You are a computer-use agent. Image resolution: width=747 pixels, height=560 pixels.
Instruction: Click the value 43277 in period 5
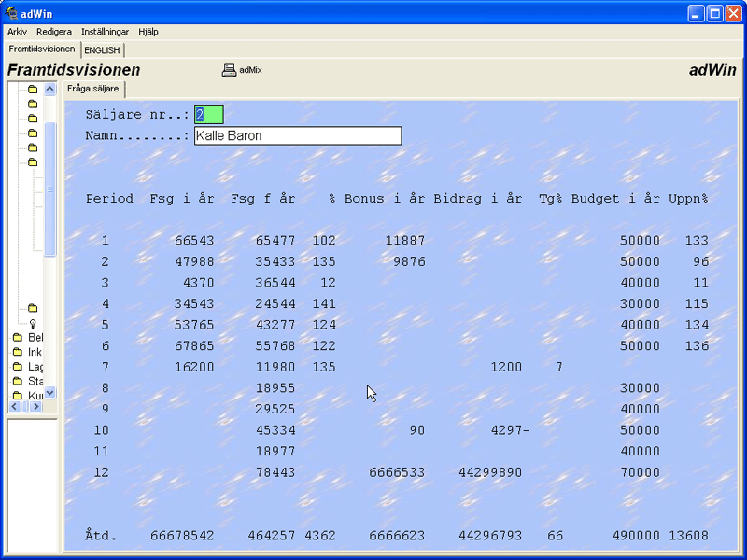tap(275, 325)
